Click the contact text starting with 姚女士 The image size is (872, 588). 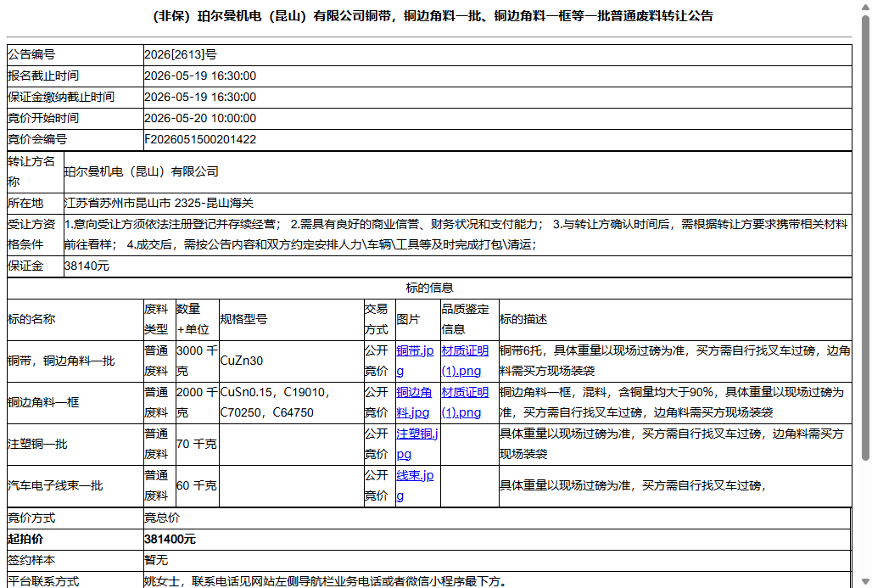pos(326,581)
